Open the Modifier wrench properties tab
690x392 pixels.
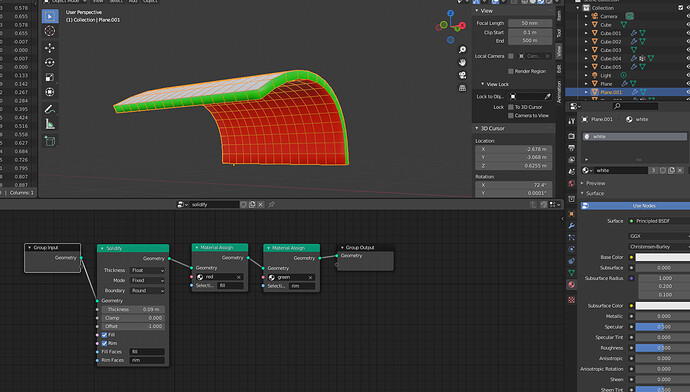pos(571,226)
